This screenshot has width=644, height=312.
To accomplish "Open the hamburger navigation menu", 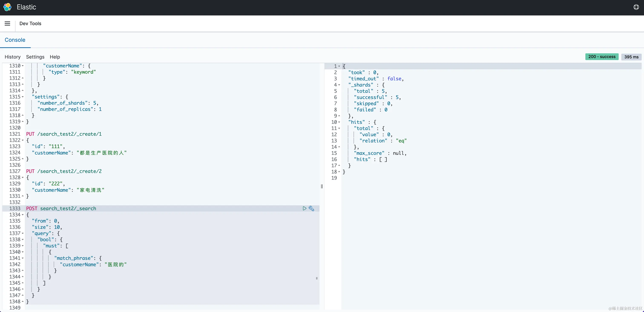I will [x=7, y=23].
